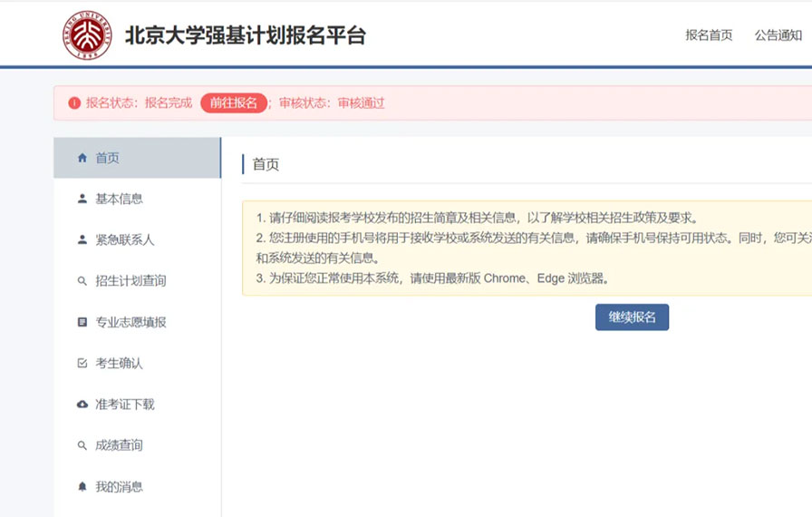The width and height of the screenshot is (812, 517).
Task: Open 专业志愿填报 sidebar entry
Action: click(x=137, y=322)
